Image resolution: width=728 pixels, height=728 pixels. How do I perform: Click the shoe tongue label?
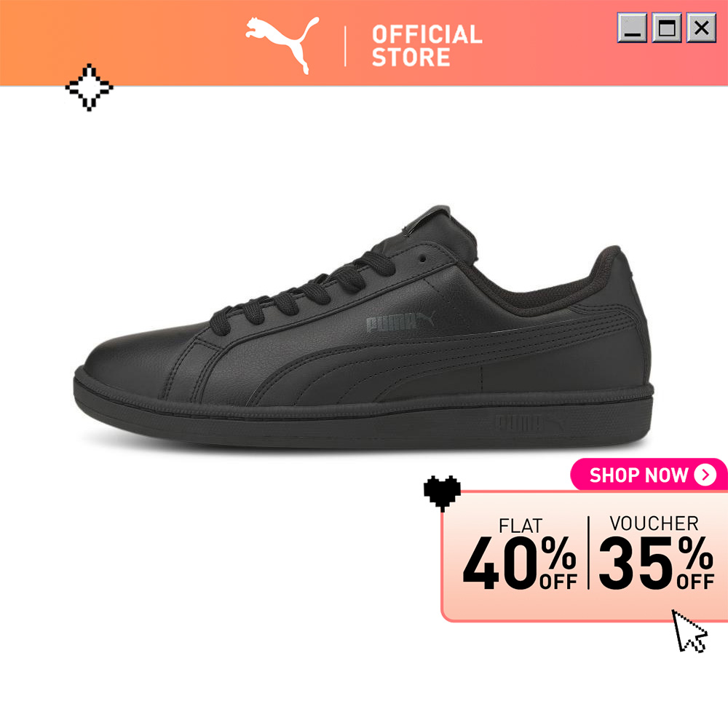(x=432, y=218)
